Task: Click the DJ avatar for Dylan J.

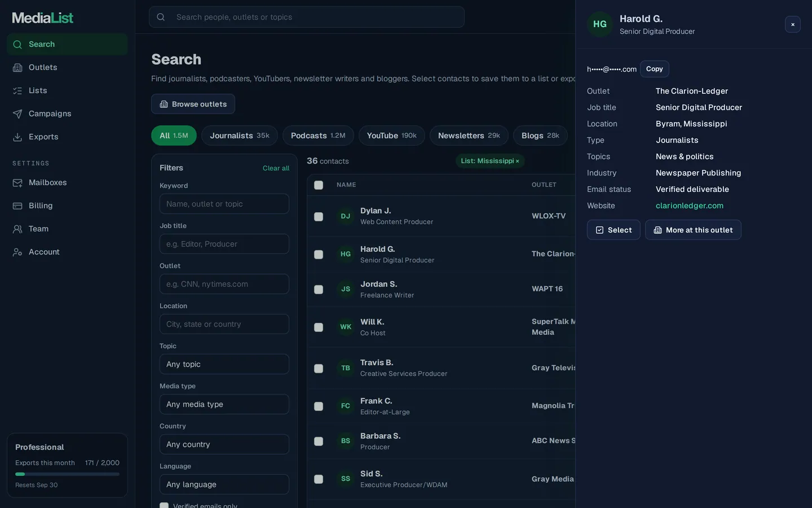Action: click(x=346, y=216)
